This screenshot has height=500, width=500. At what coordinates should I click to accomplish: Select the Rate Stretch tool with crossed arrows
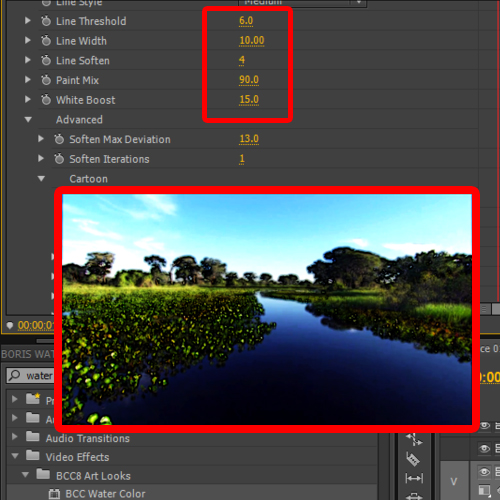(x=414, y=439)
